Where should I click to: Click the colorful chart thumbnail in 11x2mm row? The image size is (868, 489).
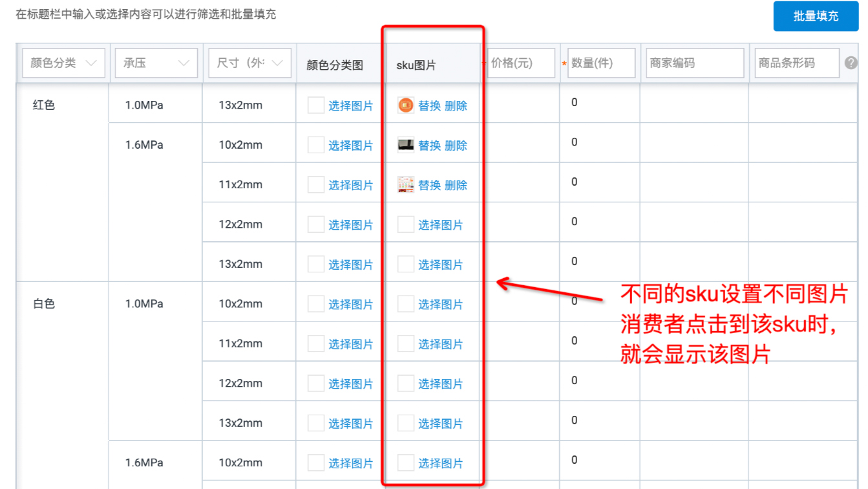tap(406, 184)
